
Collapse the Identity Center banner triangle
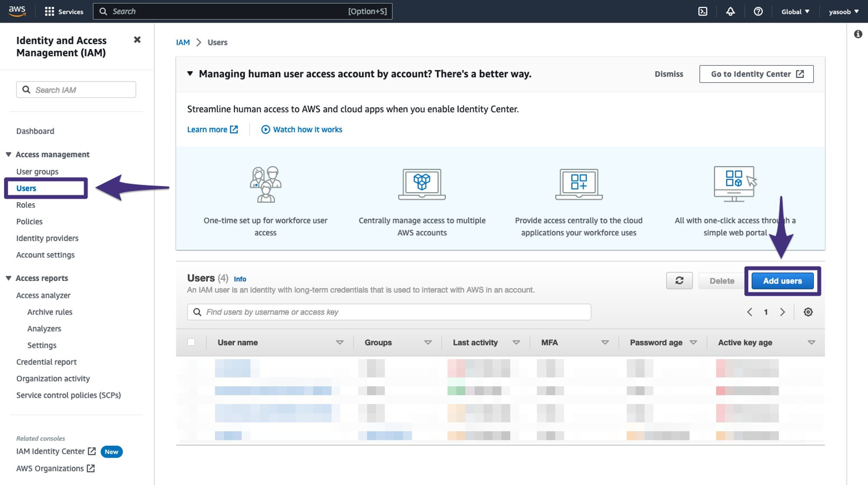[x=190, y=74]
